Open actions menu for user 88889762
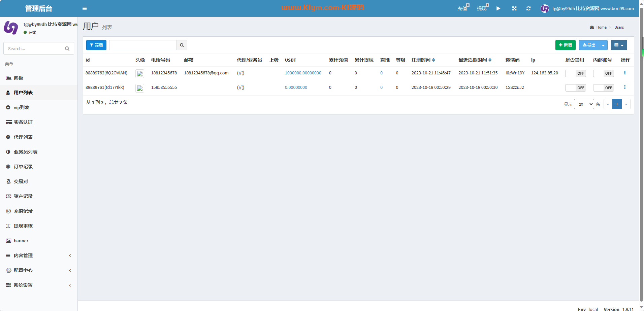This screenshot has width=644, height=311. [x=625, y=73]
